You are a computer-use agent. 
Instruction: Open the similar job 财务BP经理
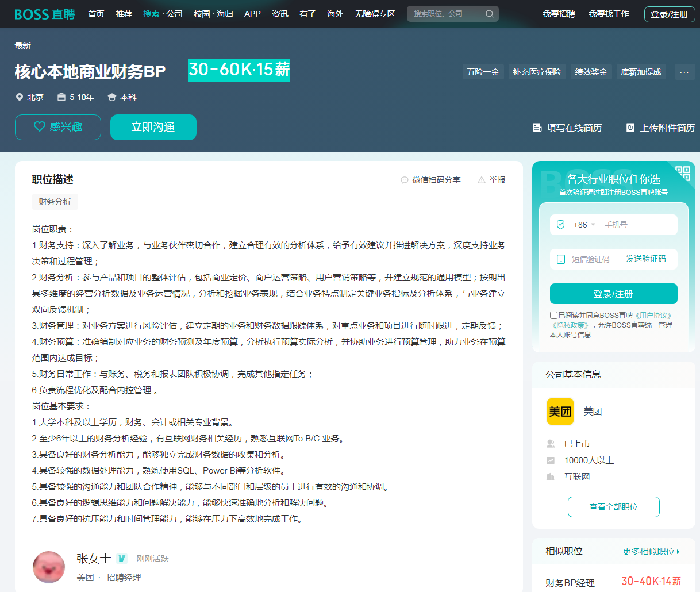(x=570, y=583)
